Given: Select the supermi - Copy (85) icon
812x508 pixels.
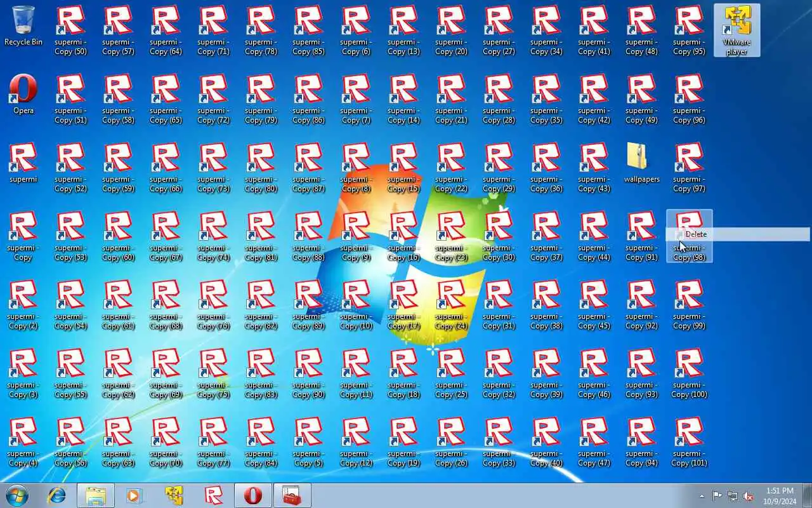Looking at the screenshot, I should [x=308, y=30].
